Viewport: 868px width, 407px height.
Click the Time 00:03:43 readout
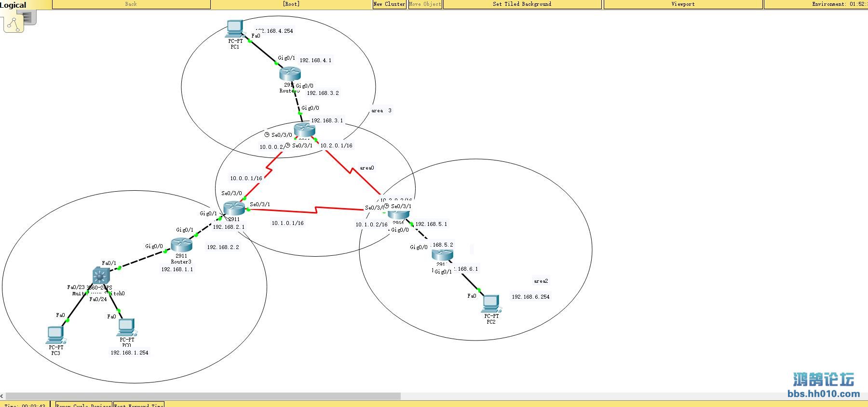coord(25,405)
